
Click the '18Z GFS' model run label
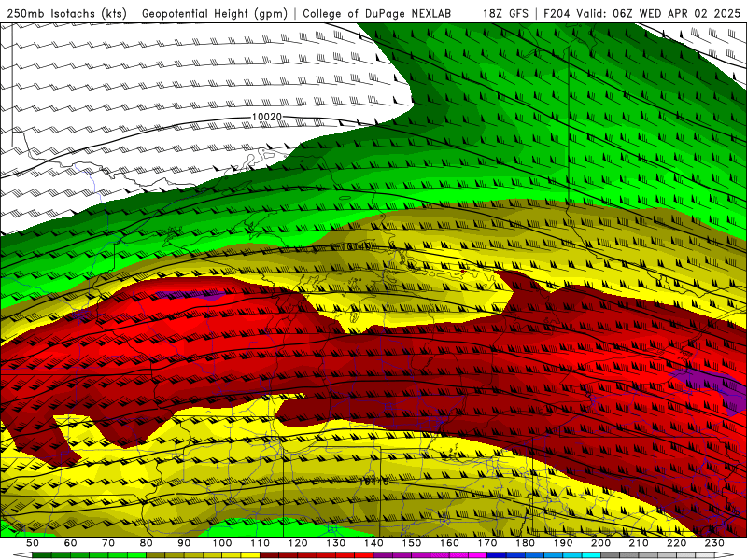point(505,14)
